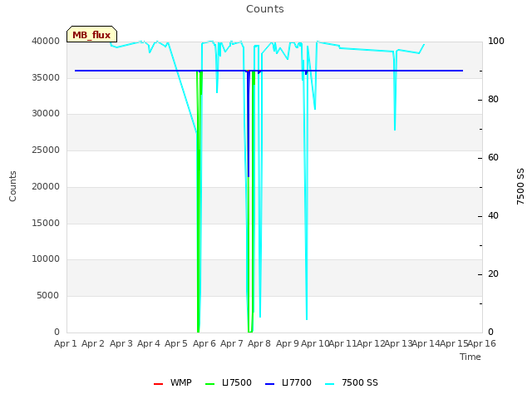Click the 80 right axis value
The width and height of the screenshot is (532, 399).
pyautogui.click(x=493, y=100)
